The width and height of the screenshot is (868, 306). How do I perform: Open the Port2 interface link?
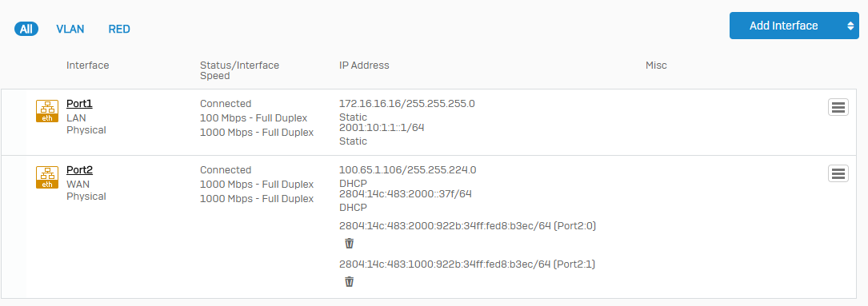point(79,170)
